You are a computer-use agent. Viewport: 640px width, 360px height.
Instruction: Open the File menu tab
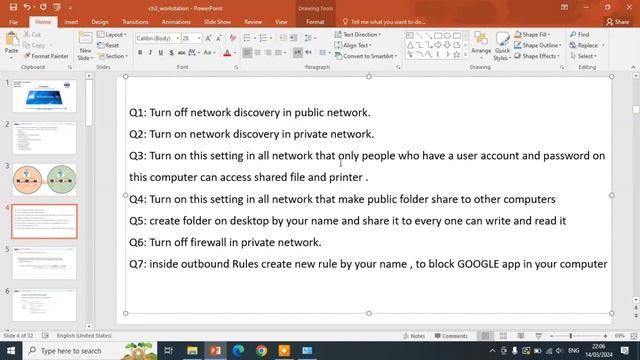coord(13,22)
